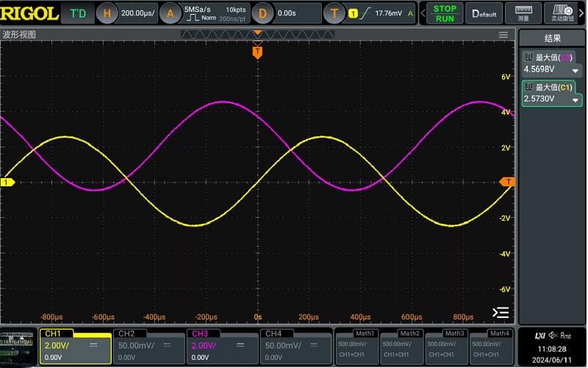Viewport: 588px width, 368px height.
Task: Open the results (结果) panel header
Action: [x=552, y=38]
